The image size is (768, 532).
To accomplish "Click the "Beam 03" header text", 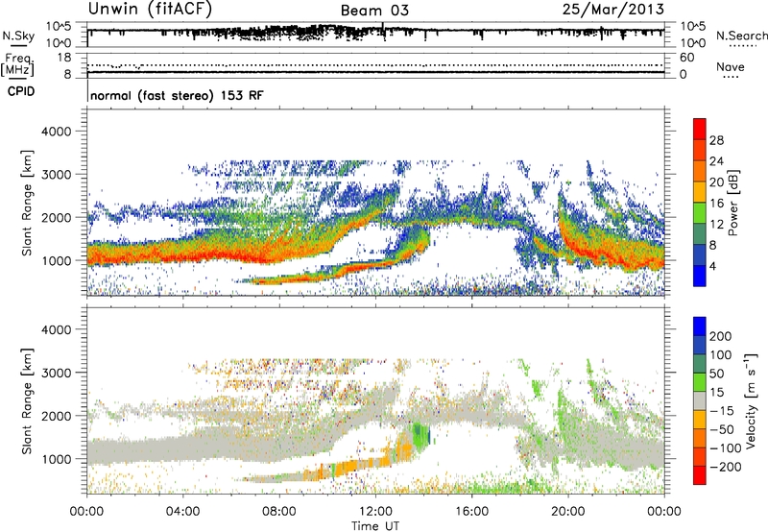I will (374, 11).
